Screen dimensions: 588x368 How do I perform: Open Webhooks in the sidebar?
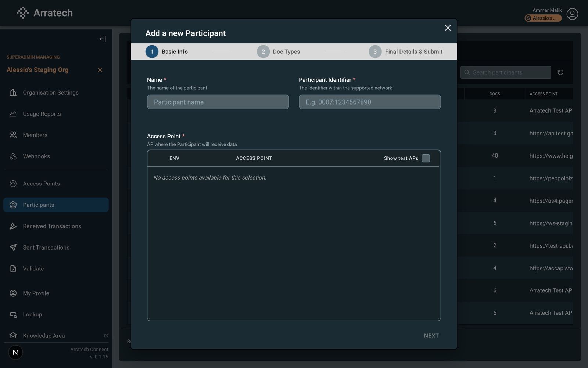point(56,156)
